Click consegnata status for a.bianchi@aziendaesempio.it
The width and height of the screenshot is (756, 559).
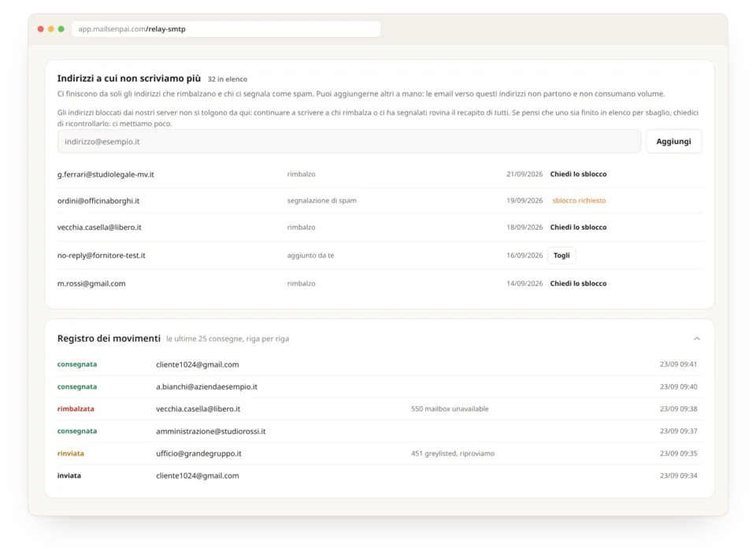(x=77, y=387)
